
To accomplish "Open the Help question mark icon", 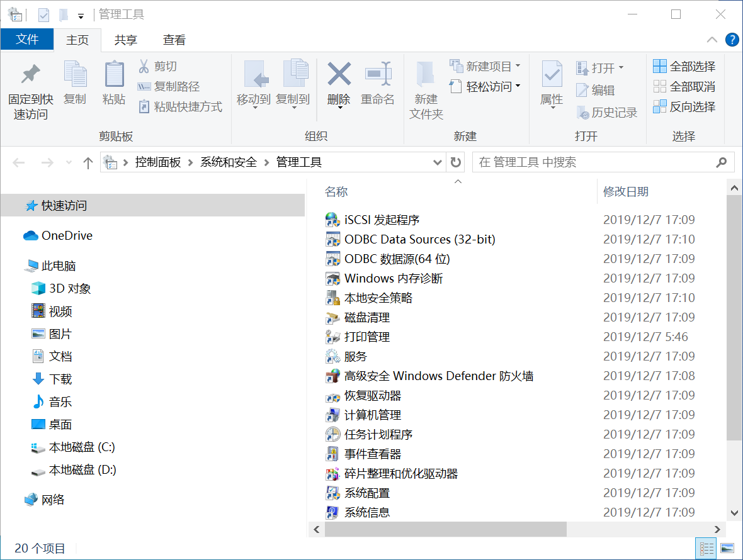I will (x=732, y=40).
